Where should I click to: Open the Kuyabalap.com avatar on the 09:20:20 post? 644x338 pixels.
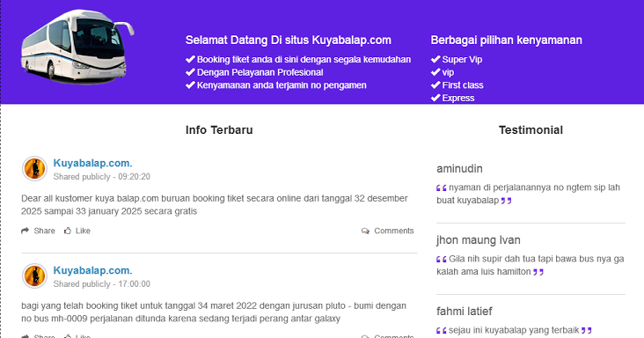tap(34, 169)
